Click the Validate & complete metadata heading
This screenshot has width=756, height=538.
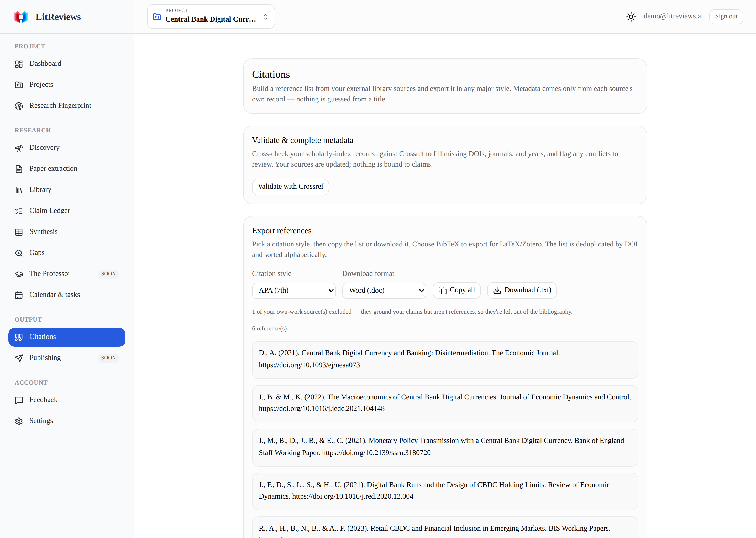click(x=303, y=141)
